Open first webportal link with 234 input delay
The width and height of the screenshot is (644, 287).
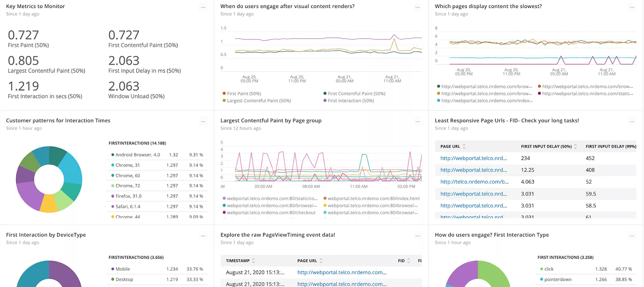pyautogui.click(x=474, y=158)
